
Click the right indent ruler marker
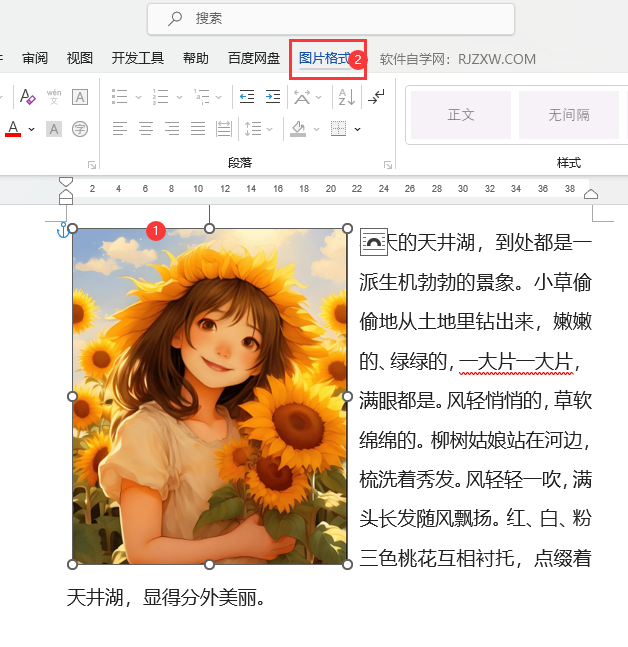[x=591, y=194]
